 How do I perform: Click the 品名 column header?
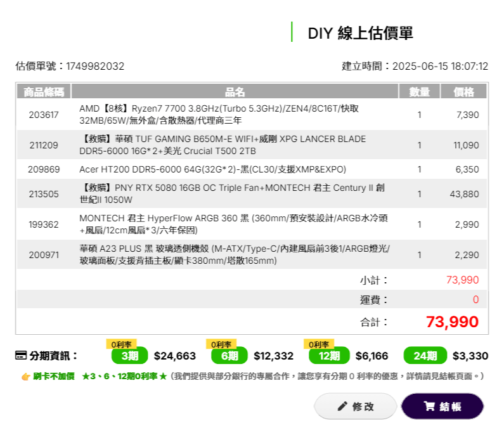coord(235,92)
